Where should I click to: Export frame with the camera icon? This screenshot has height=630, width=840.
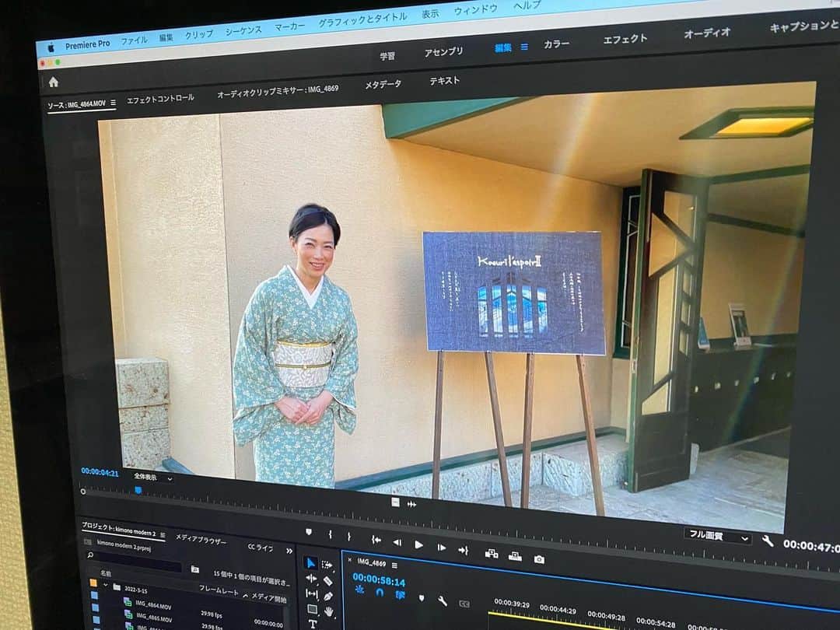[x=539, y=559]
